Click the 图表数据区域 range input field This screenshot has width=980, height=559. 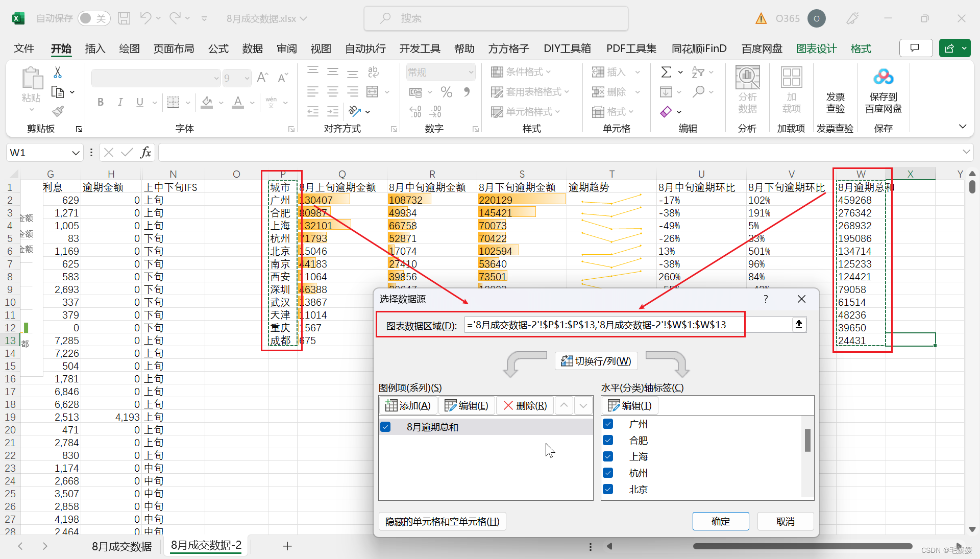coord(628,325)
